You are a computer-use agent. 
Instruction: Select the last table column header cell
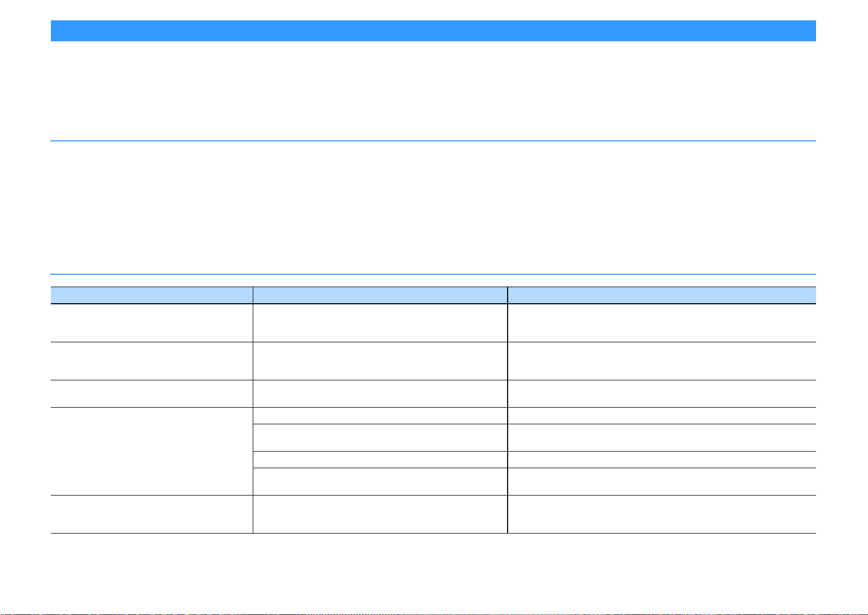662,295
